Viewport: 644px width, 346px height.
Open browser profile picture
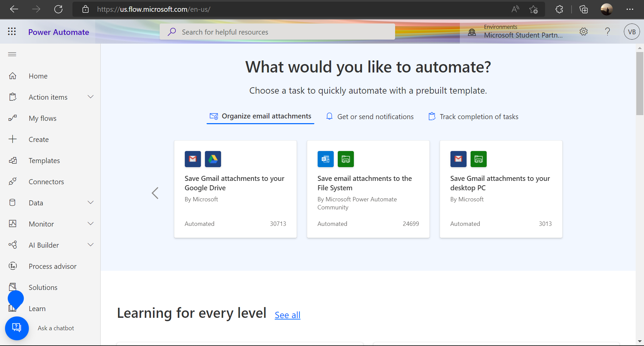[x=606, y=9]
